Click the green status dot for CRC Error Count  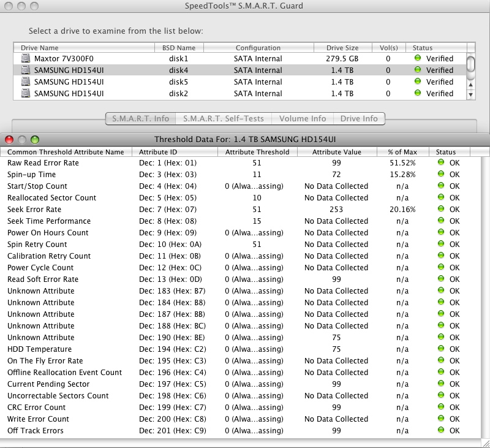(441, 406)
